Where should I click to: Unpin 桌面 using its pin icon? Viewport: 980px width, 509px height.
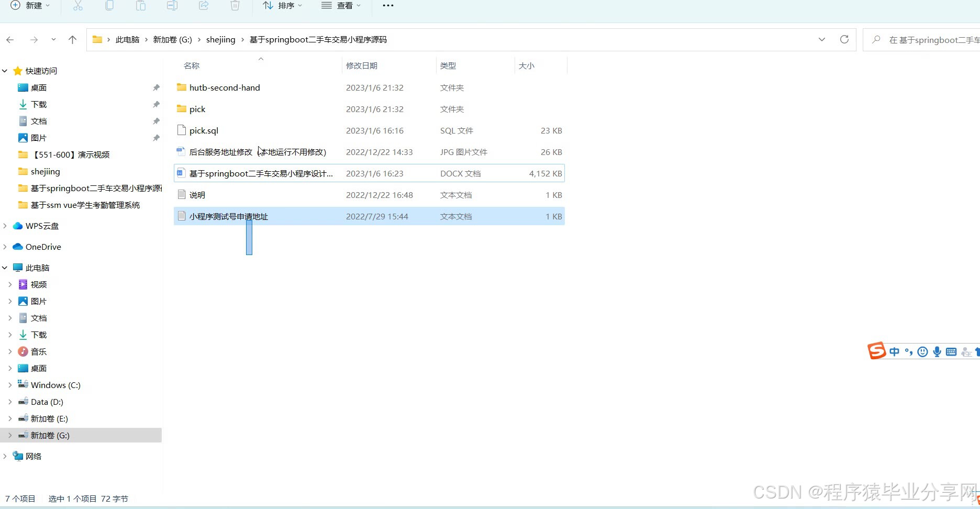point(156,87)
